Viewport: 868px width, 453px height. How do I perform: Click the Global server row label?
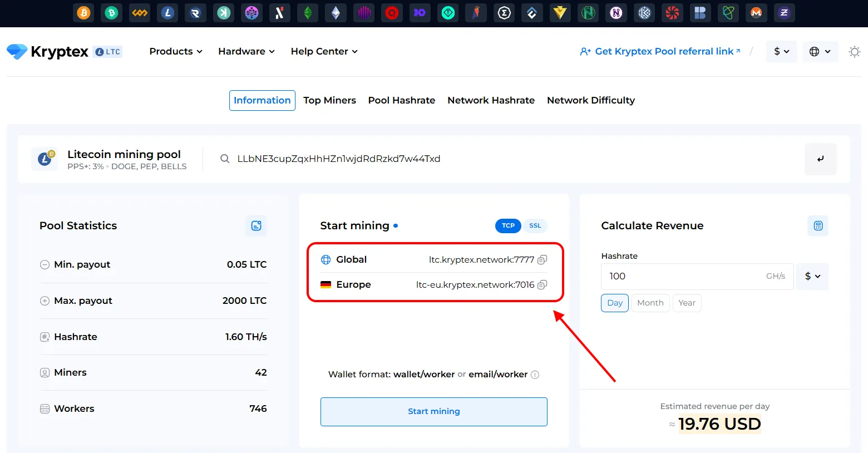click(x=351, y=260)
